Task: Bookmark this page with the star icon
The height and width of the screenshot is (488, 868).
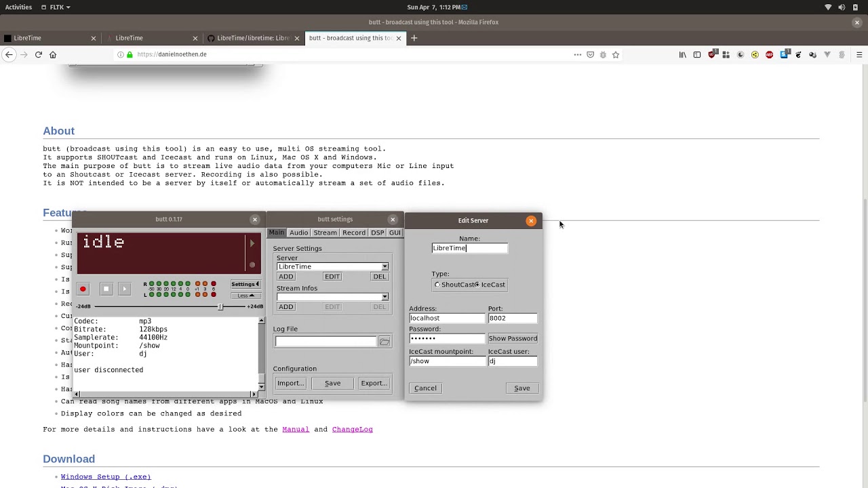Action: click(x=616, y=55)
